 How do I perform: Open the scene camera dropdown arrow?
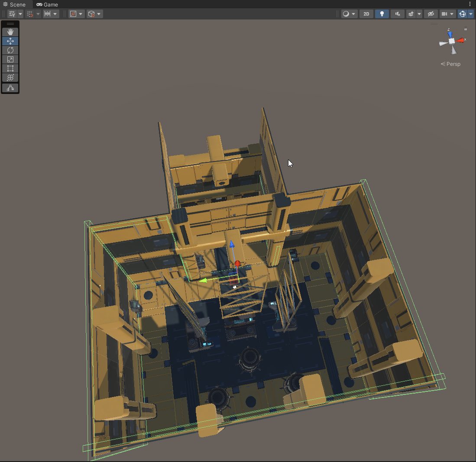click(x=452, y=14)
